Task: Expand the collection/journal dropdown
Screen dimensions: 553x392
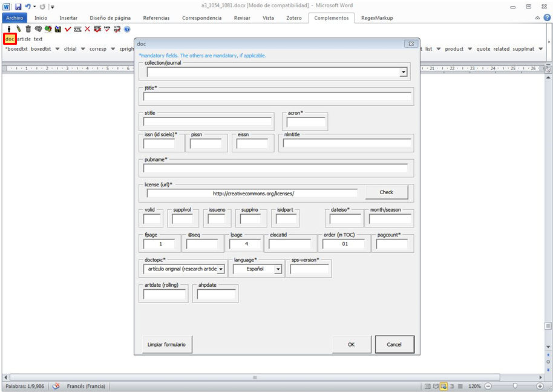Action: coord(403,73)
